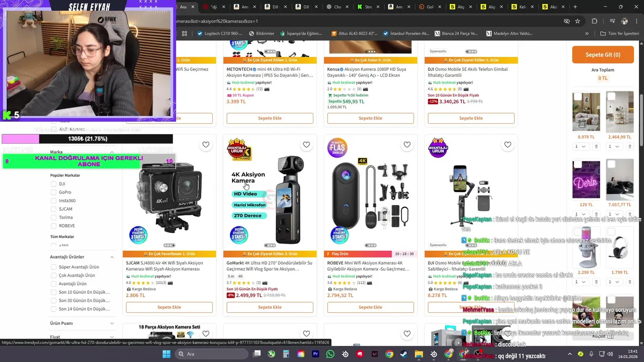
Task: Tick the SJCAM brand checkbox
Action: (x=53, y=209)
